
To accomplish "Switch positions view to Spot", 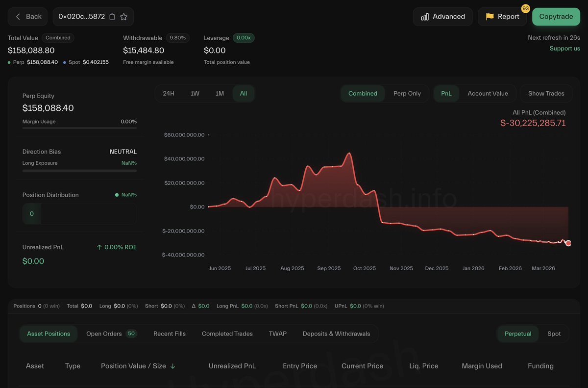I will point(554,334).
